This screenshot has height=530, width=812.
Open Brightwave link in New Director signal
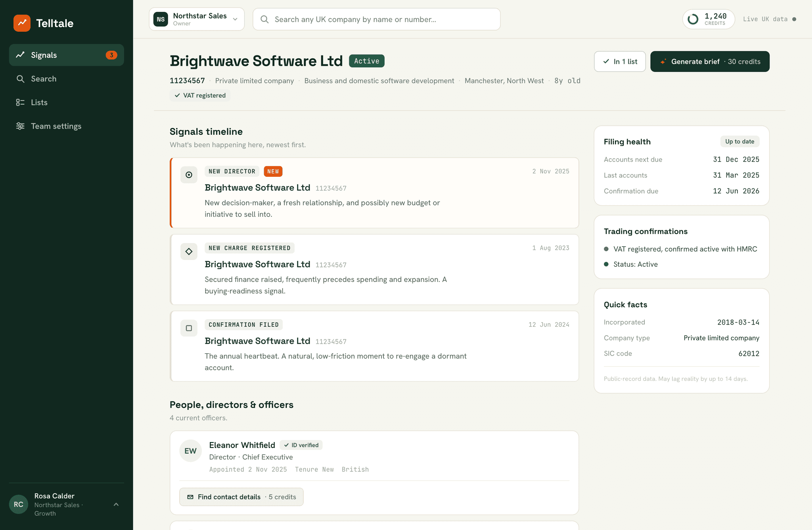pyautogui.click(x=257, y=188)
